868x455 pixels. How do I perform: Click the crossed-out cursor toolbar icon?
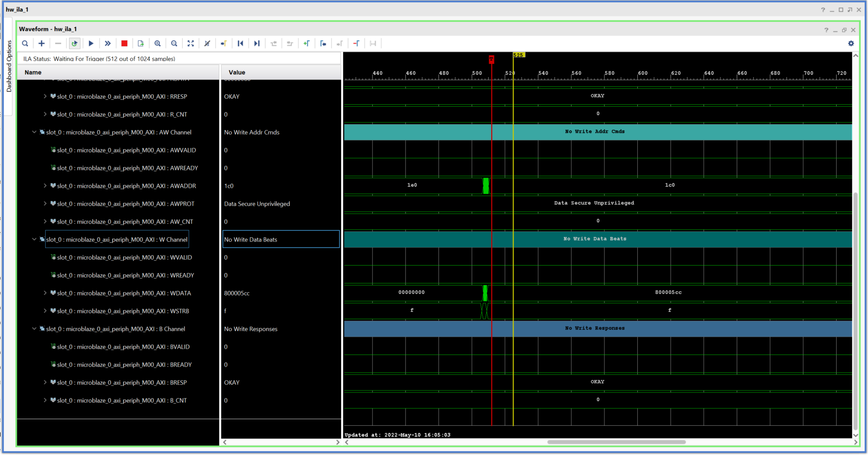click(207, 44)
